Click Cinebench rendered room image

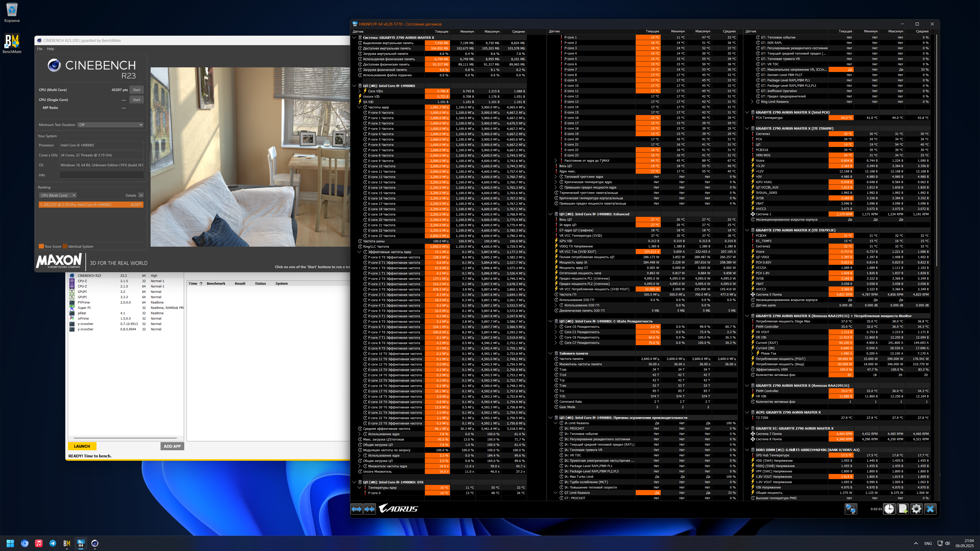pyautogui.click(x=250, y=157)
